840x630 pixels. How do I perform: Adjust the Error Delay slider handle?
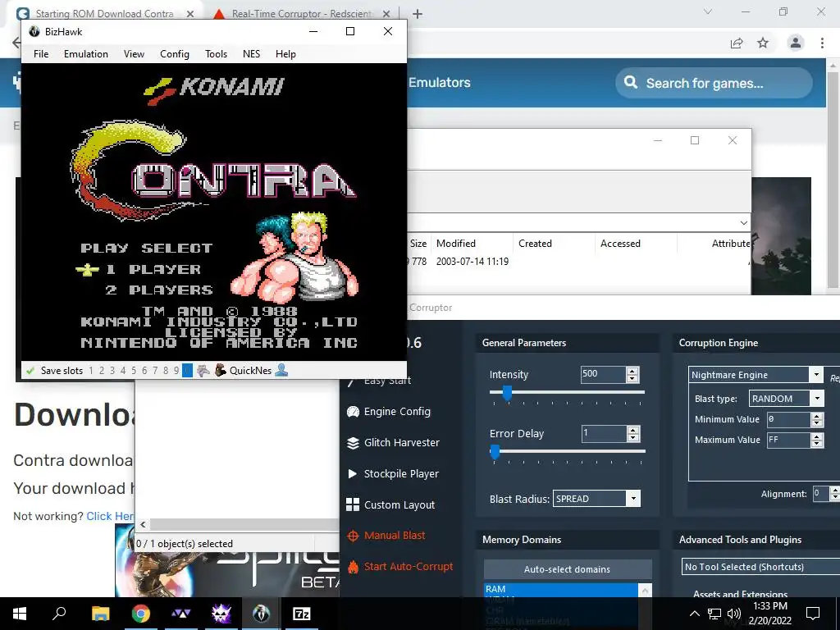(x=495, y=452)
